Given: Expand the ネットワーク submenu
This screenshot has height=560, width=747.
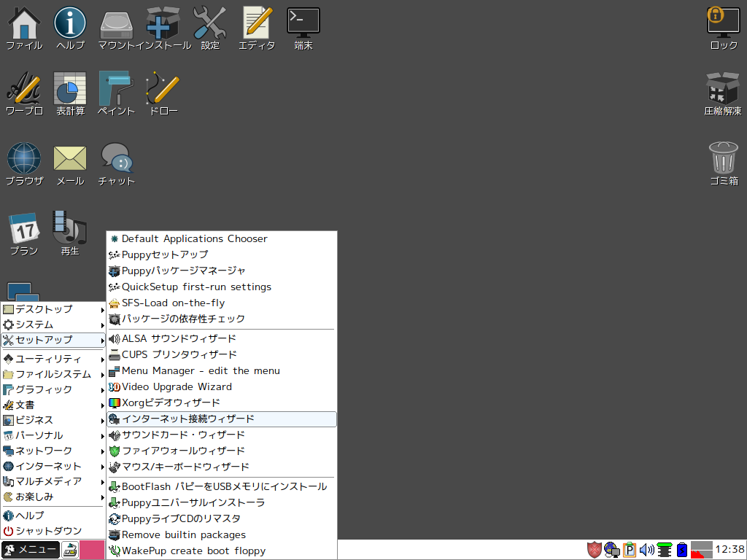Looking at the screenshot, I should (53, 451).
